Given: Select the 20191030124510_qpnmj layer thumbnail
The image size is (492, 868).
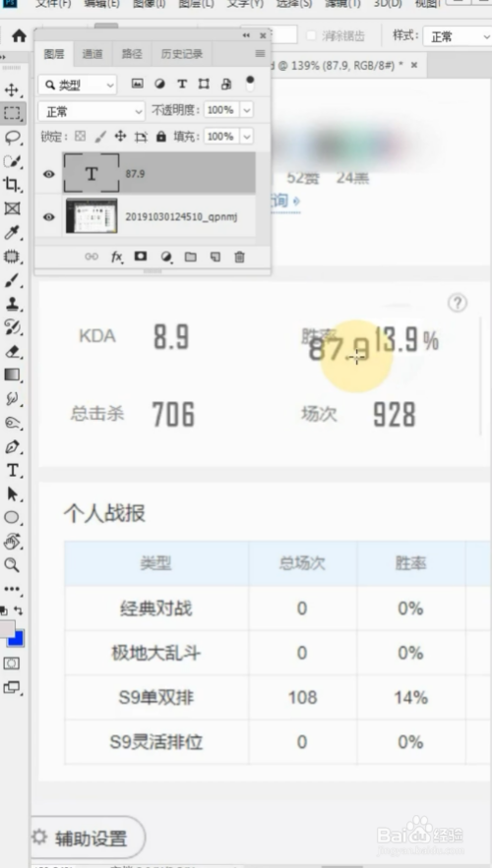Looking at the screenshot, I should pos(92,216).
